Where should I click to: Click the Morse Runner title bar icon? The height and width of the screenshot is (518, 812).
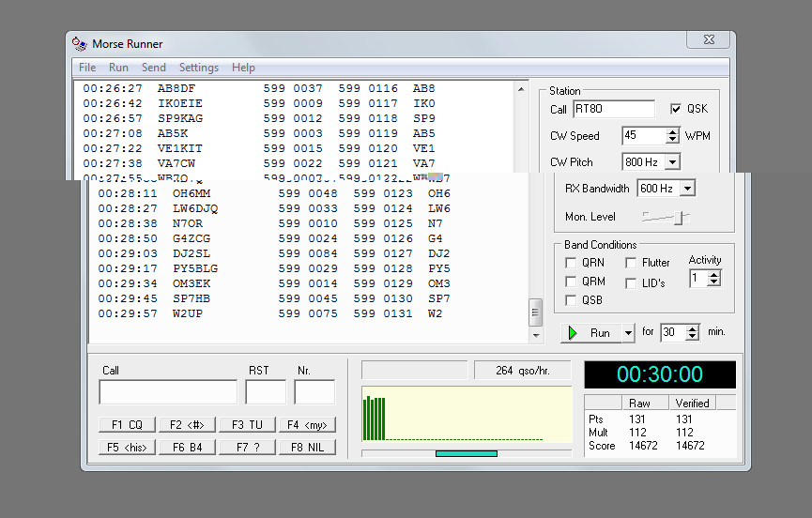pyautogui.click(x=79, y=43)
